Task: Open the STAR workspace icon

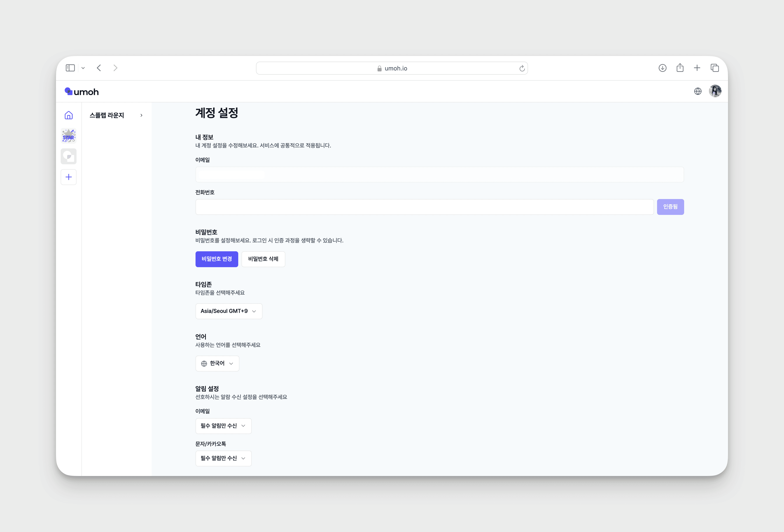Action: pyautogui.click(x=68, y=136)
